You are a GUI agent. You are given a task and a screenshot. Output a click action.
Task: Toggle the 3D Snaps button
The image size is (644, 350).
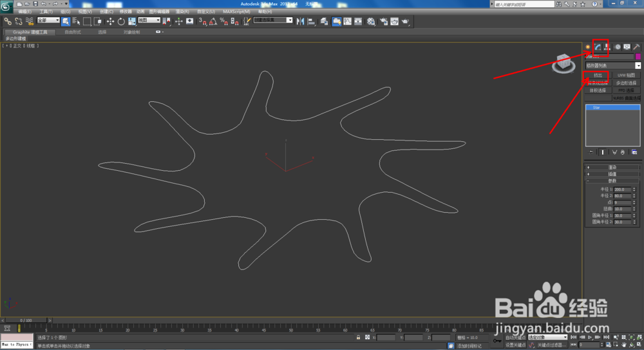tap(202, 21)
